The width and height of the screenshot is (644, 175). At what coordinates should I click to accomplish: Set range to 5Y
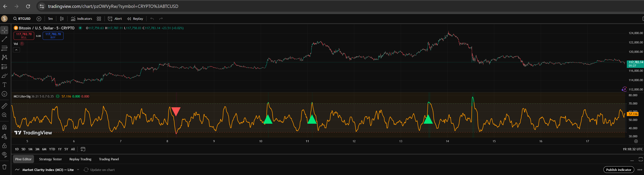(66, 149)
